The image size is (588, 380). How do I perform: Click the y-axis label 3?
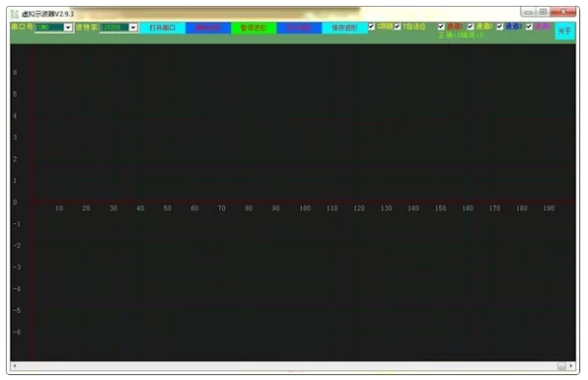click(15, 137)
